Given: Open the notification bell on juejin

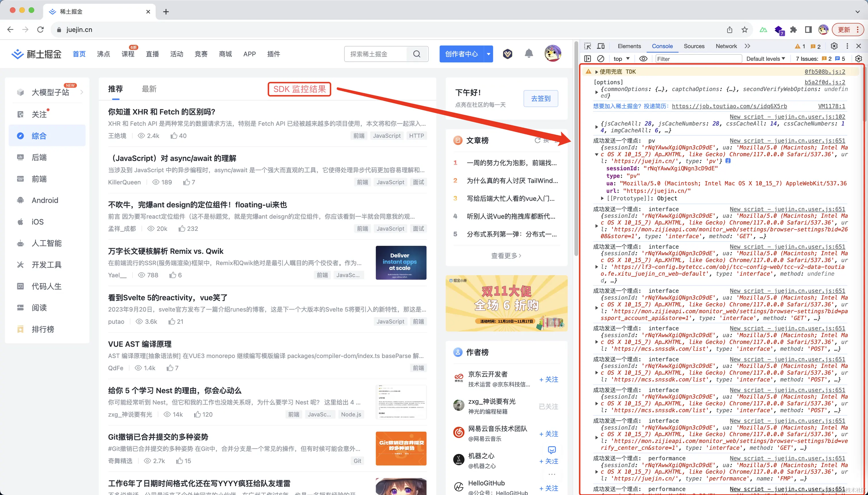Looking at the screenshot, I should point(529,53).
